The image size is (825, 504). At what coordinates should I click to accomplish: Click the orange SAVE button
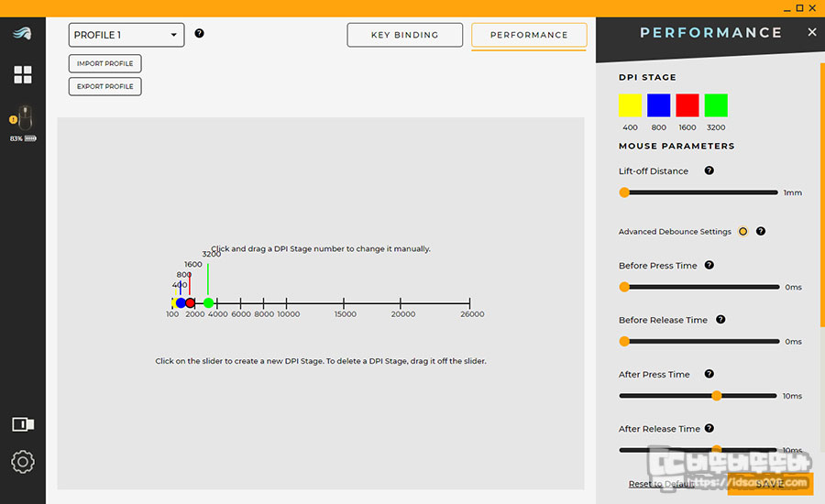(770, 484)
